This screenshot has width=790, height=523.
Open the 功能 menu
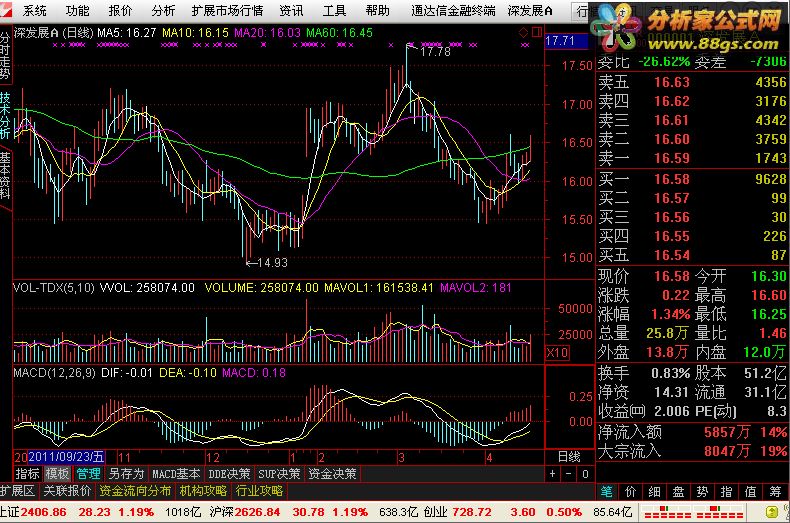tap(77, 10)
